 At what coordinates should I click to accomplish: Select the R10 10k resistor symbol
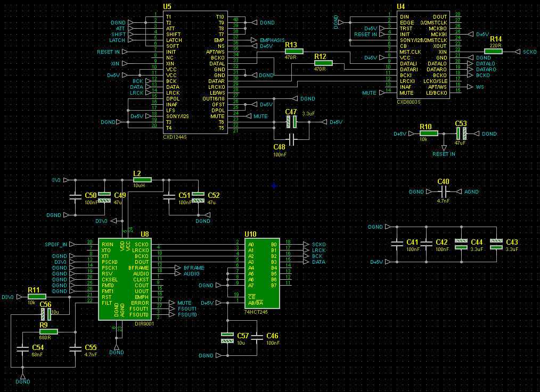pos(429,134)
